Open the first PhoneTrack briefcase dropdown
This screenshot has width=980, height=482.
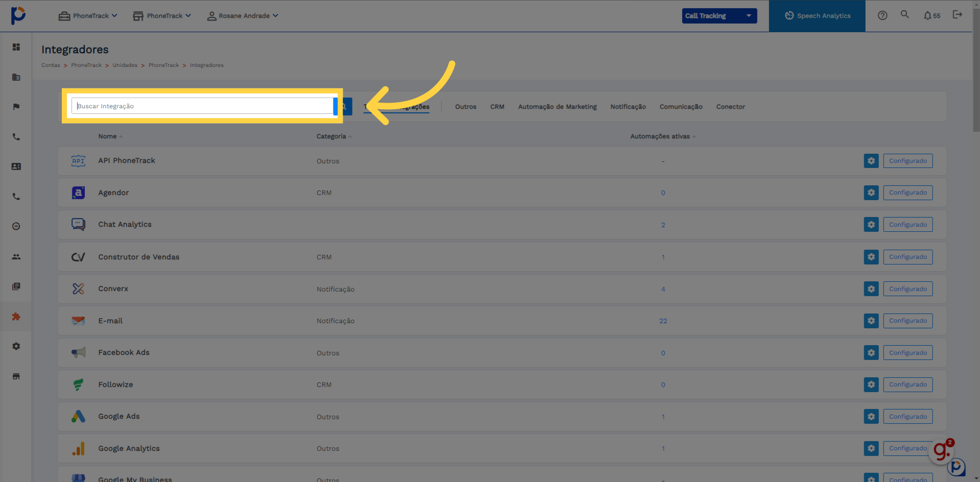point(88,16)
